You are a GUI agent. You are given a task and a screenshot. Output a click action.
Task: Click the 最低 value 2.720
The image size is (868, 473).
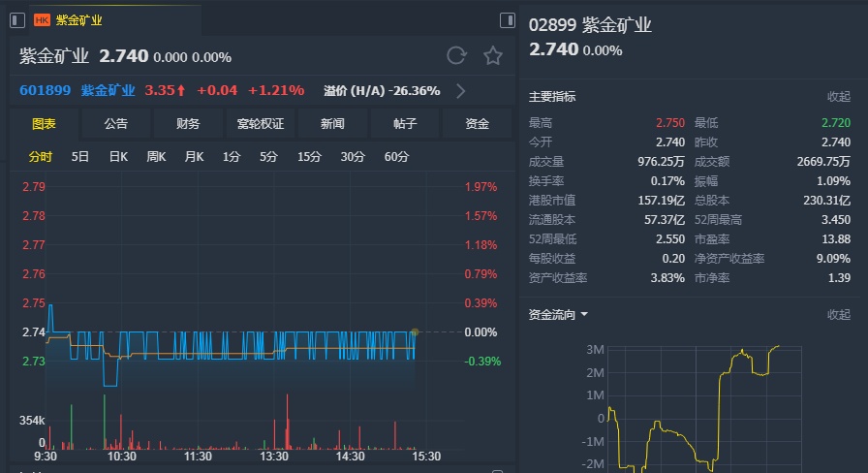click(836, 123)
